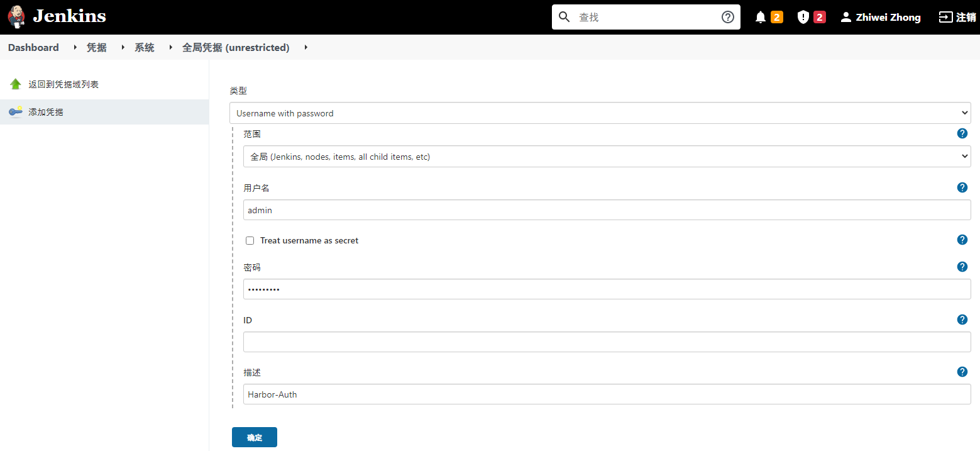Viewport: 980px width, 451px height.
Task: Open 全局凭据 (unrestricted) breadcrumb
Action: tap(236, 47)
